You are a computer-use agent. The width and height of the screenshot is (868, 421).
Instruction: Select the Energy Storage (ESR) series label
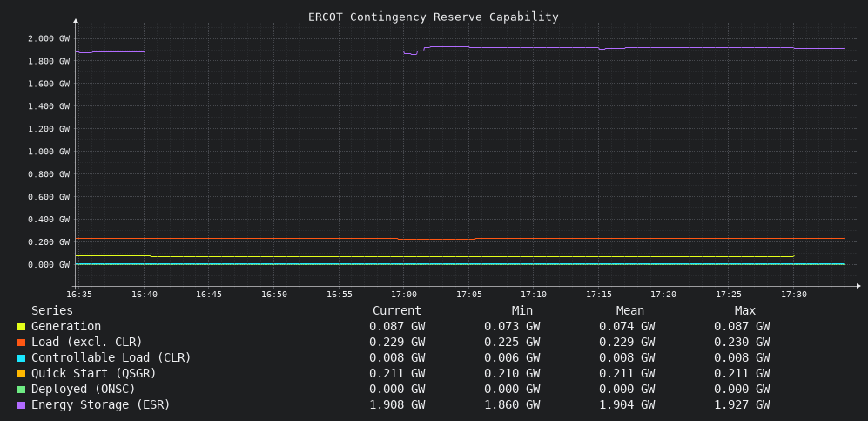[101, 404]
